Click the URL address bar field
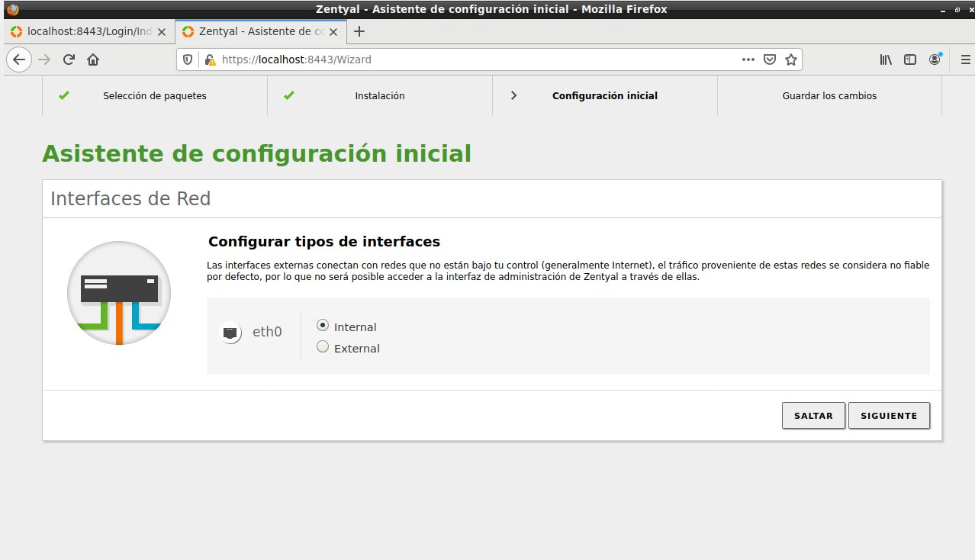The image size is (975, 560). point(473,60)
